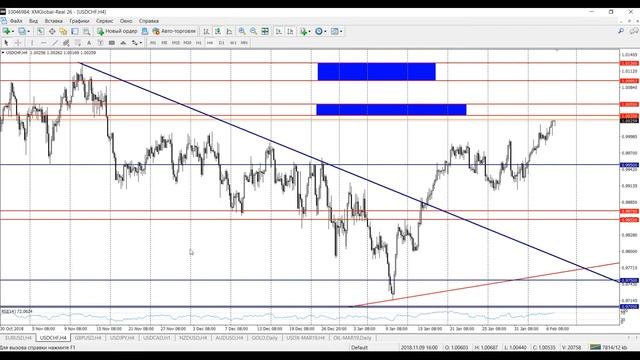Set timeframe to H1
640x360 pixels.
pyautogui.click(x=199, y=43)
